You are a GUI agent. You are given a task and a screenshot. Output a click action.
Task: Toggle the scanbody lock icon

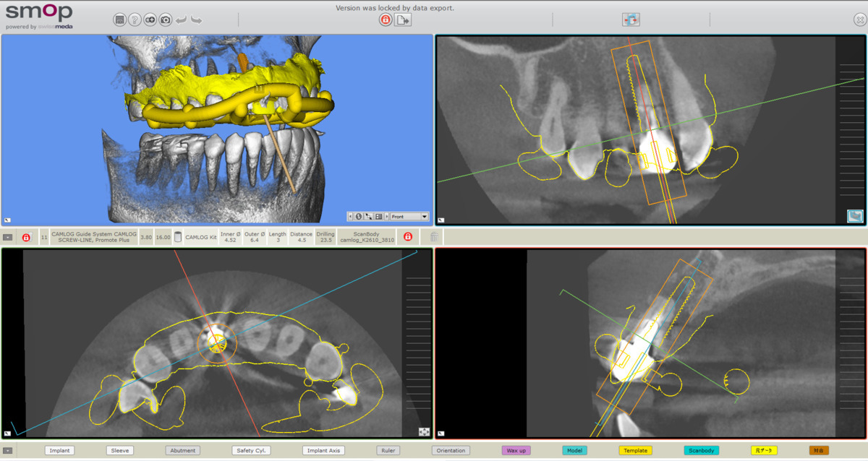coord(408,237)
